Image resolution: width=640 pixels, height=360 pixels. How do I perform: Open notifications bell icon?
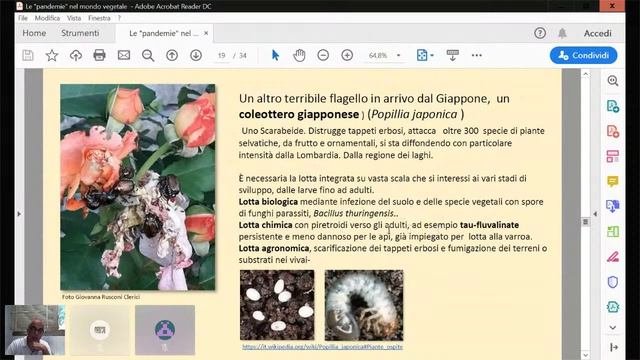click(x=562, y=33)
